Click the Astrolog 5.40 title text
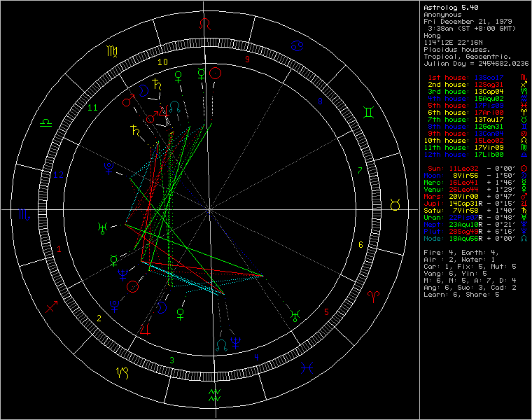 tap(447, 7)
